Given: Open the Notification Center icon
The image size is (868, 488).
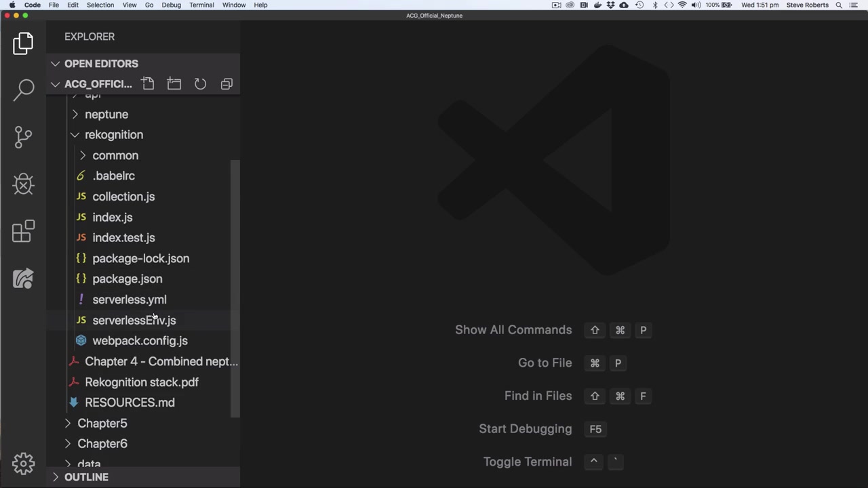Looking at the screenshot, I should [854, 5].
